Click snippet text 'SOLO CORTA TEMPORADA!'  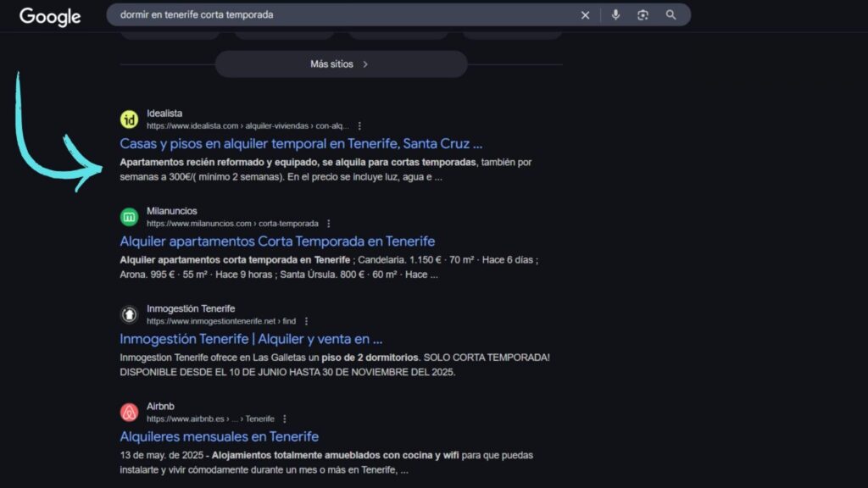487,358
